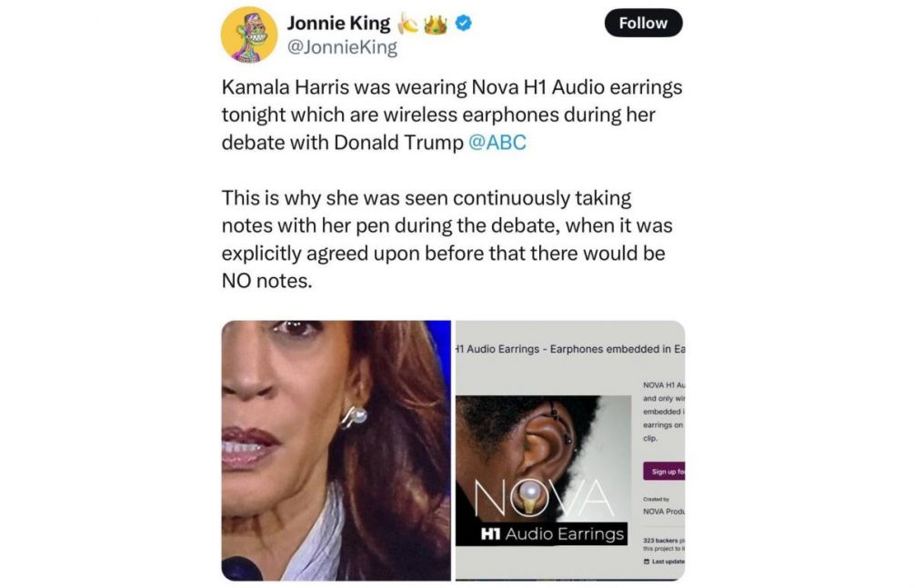
Task: Click the Earphones embedded heading text
Action: [x=618, y=349]
